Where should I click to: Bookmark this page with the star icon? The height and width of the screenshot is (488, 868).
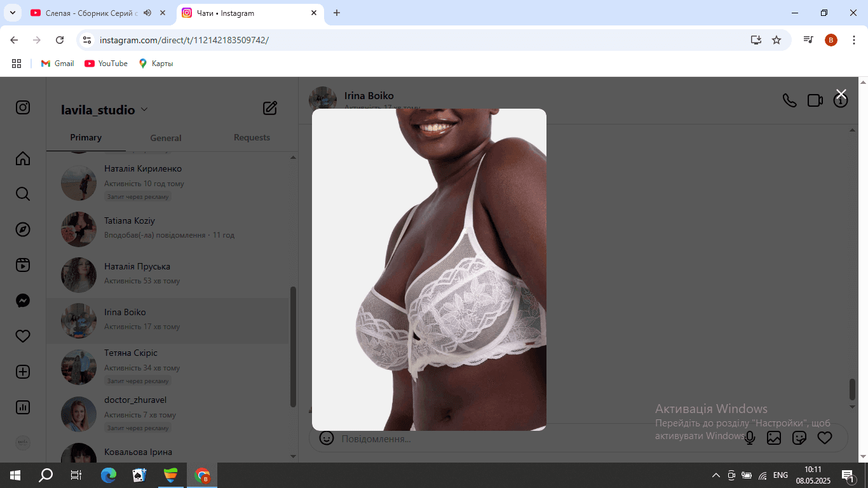click(776, 40)
